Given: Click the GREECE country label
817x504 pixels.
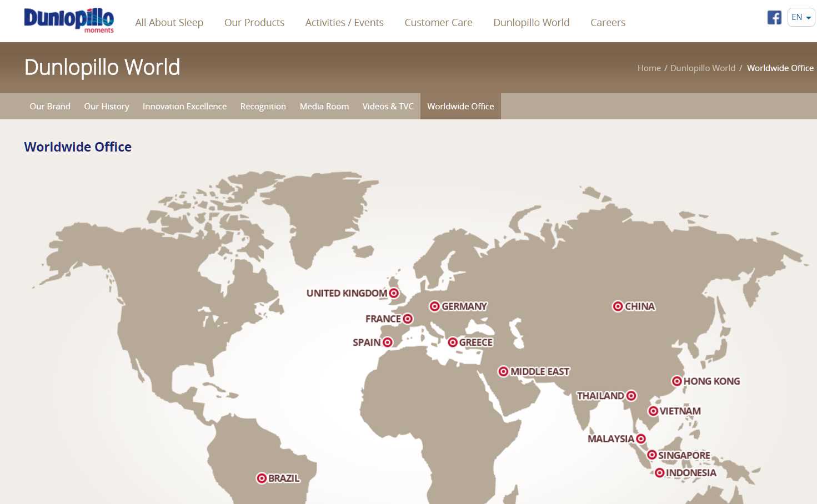Looking at the screenshot, I should 476,342.
